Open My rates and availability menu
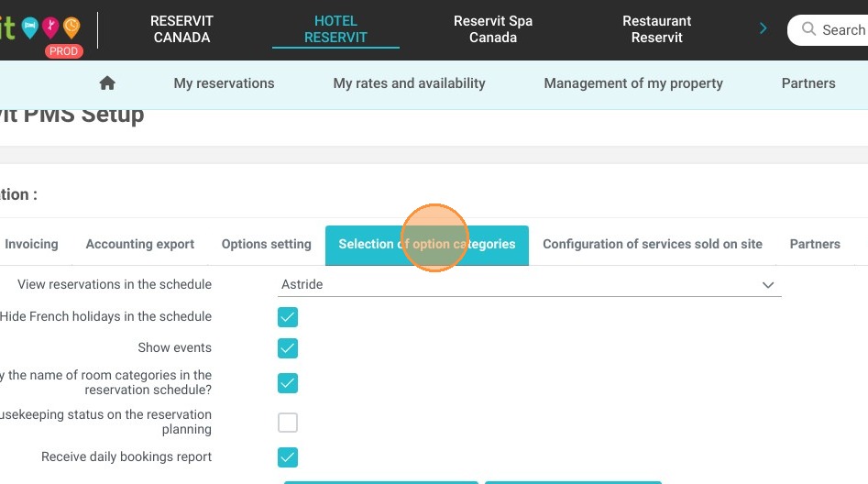 coord(409,83)
